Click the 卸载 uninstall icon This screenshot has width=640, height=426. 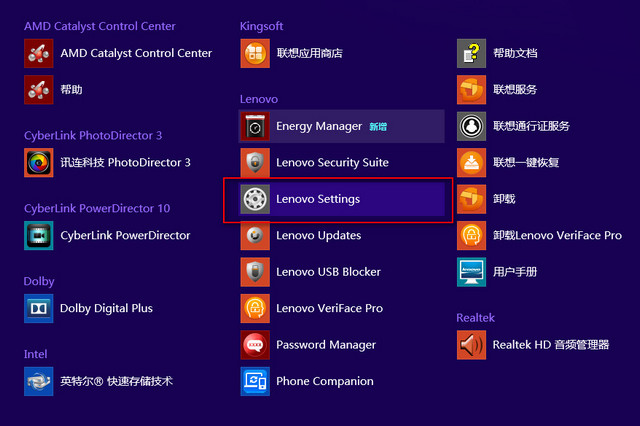pyautogui.click(x=471, y=199)
